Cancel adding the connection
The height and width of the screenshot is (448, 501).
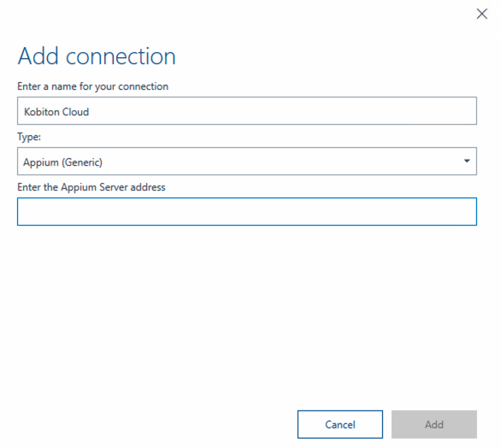point(340,424)
